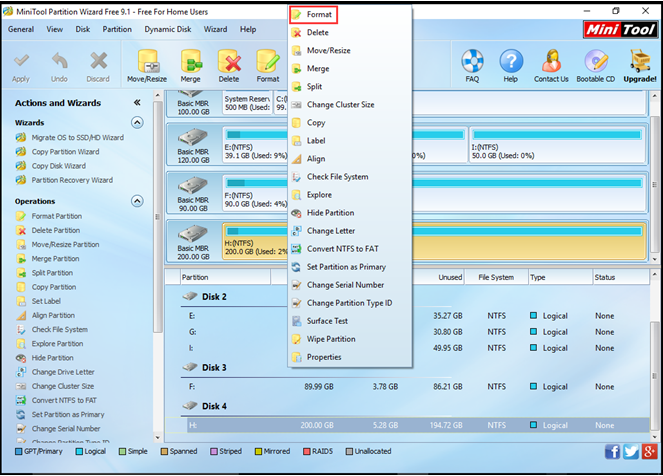Open the Wizard menu
The image size is (663, 476).
click(215, 30)
